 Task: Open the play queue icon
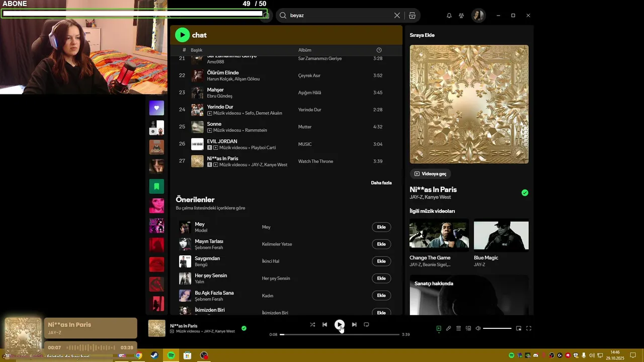coord(458,328)
